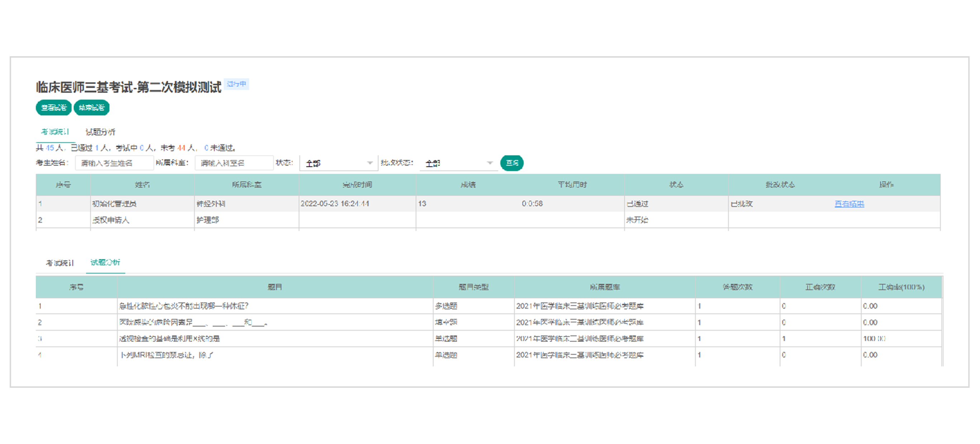Click the 结束试卷 button
The width and height of the screenshot is (980, 444).
point(91,107)
